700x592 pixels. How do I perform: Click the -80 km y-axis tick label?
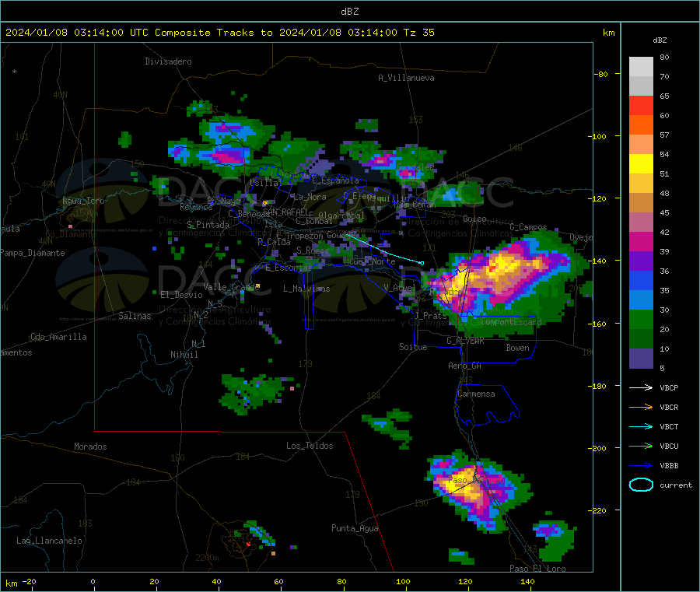pyautogui.click(x=601, y=74)
